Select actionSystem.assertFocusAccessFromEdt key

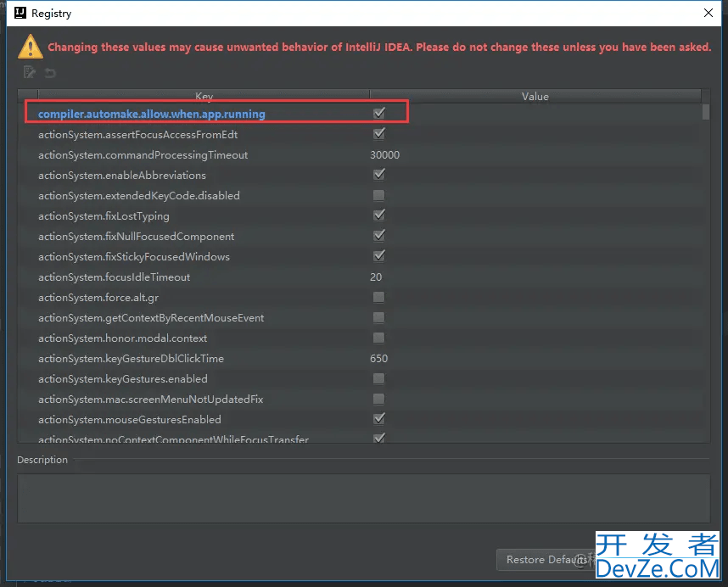coord(138,135)
